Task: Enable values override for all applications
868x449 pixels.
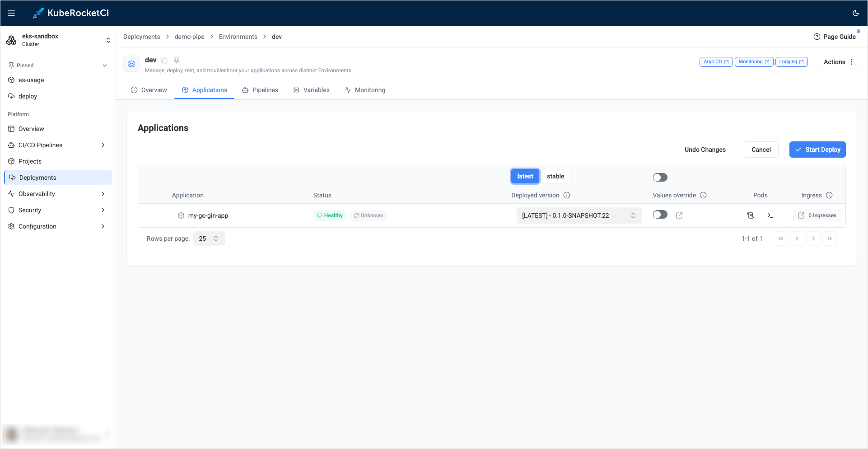Action: (660, 177)
